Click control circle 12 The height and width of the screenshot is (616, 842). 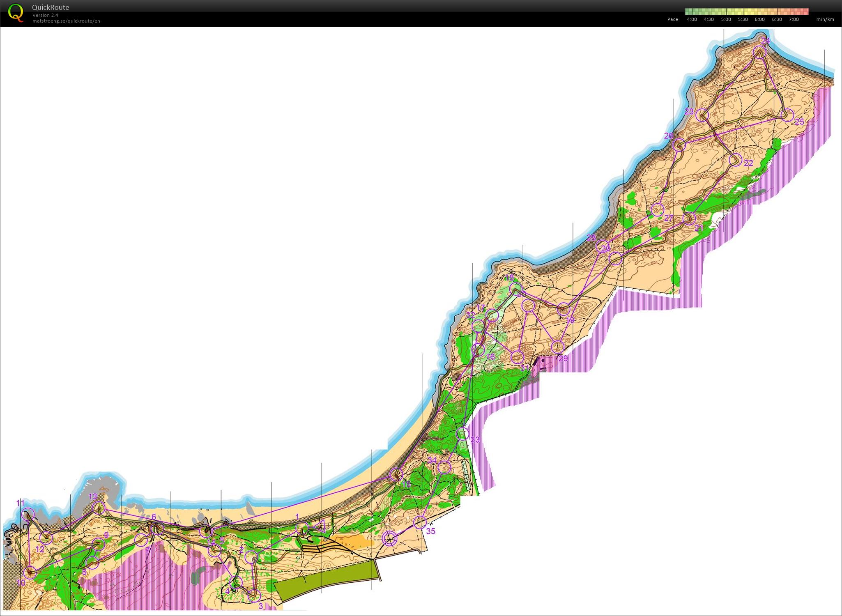click(x=46, y=538)
